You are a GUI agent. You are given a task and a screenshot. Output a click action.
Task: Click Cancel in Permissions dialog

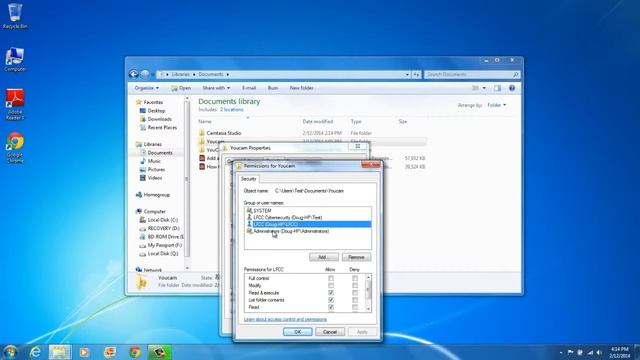[330, 332]
